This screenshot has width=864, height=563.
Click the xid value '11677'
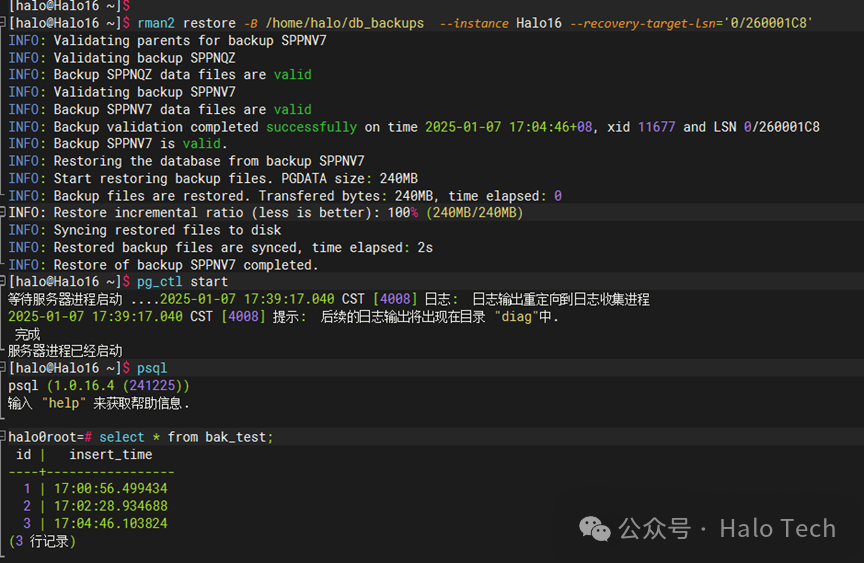point(656,127)
